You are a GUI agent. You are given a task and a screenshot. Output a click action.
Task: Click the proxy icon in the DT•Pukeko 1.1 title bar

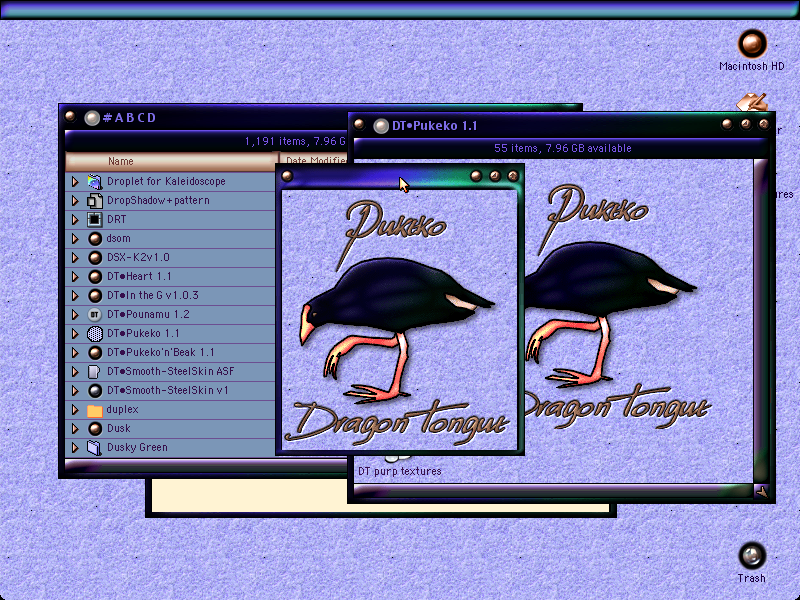click(381, 126)
